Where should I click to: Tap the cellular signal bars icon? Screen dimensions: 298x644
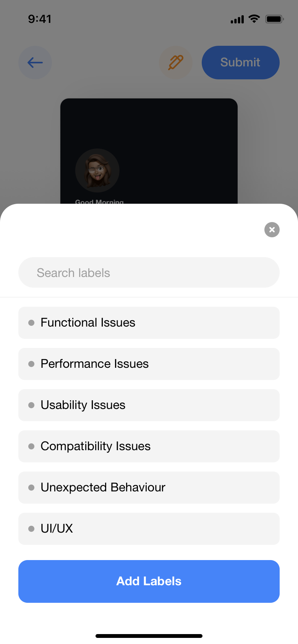pos(237,19)
